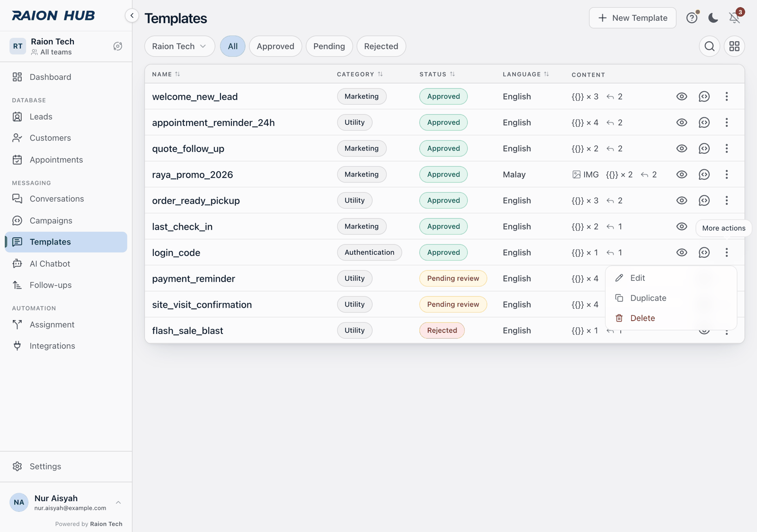Open AI Chatbot in the sidebar

point(66,264)
